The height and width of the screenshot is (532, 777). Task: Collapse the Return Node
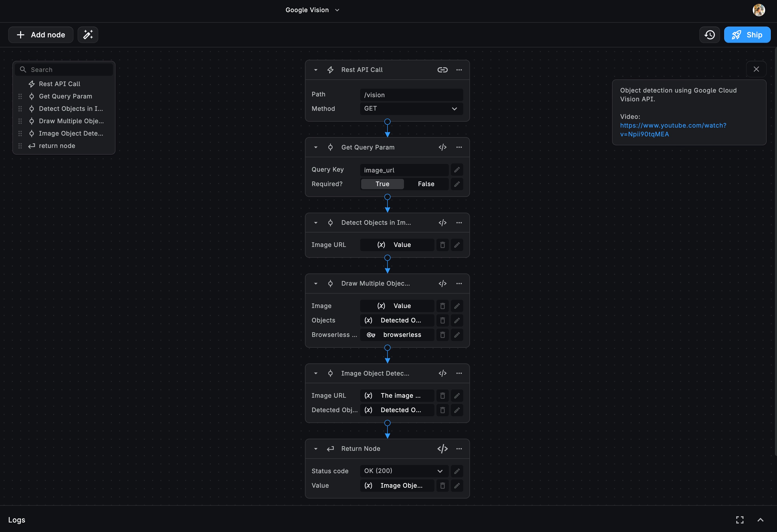[316, 449]
